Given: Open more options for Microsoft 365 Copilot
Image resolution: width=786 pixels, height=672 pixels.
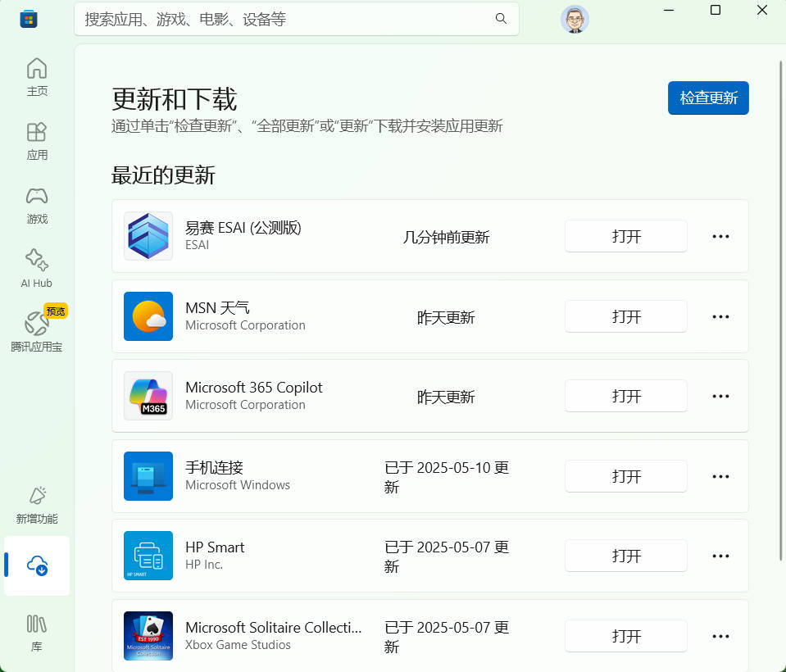Looking at the screenshot, I should pyautogui.click(x=720, y=396).
